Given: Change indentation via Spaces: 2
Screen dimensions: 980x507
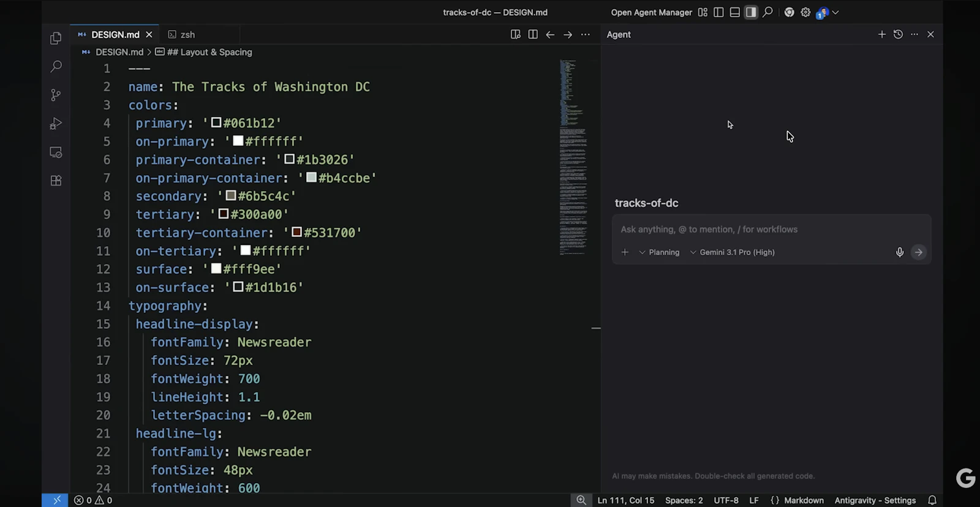Looking at the screenshot, I should [x=684, y=500].
